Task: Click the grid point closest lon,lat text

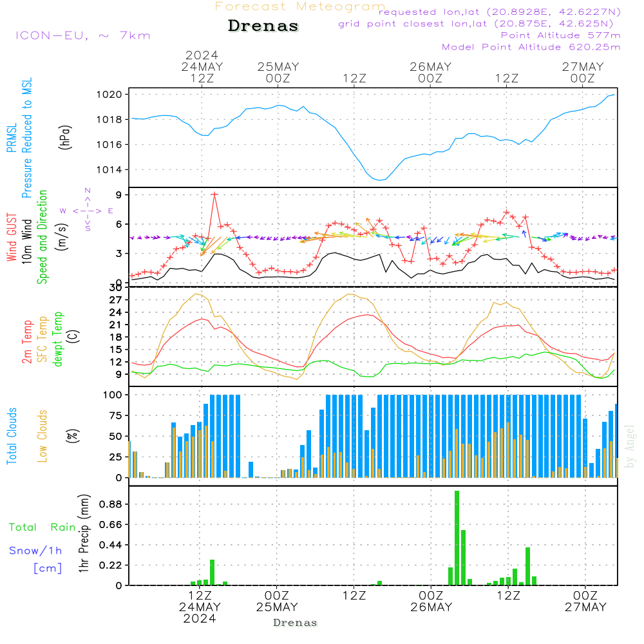Action: click(x=476, y=24)
